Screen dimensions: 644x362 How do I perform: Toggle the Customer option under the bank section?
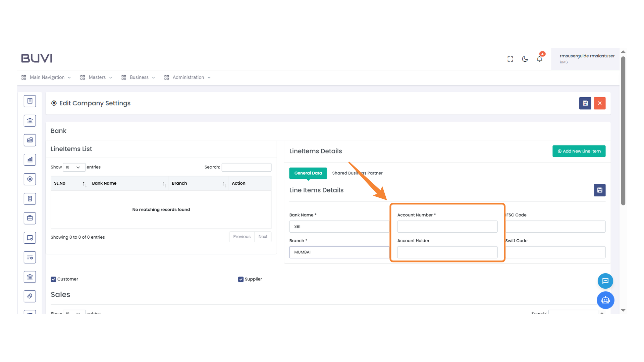pyautogui.click(x=53, y=279)
